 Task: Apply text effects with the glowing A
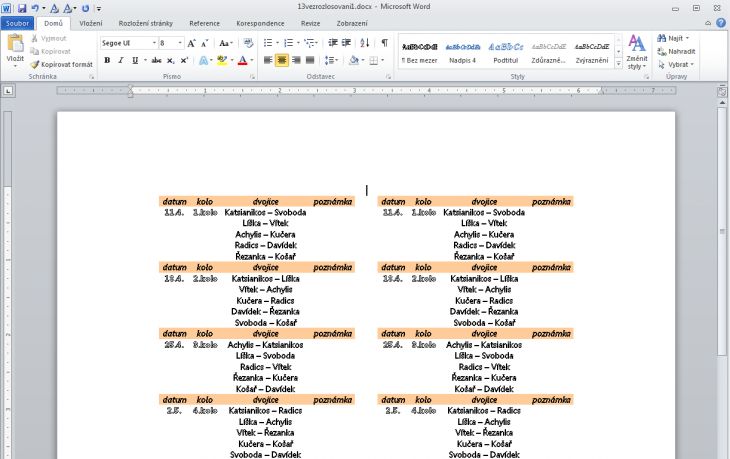click(x=203, y=60)
